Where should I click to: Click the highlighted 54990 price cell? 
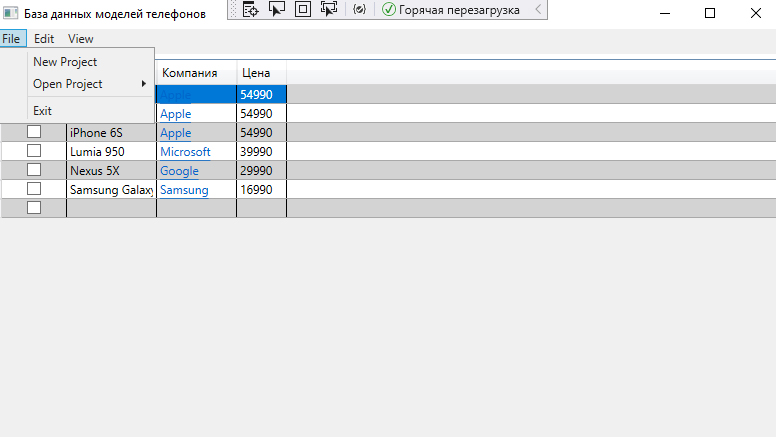coord(262,95)
